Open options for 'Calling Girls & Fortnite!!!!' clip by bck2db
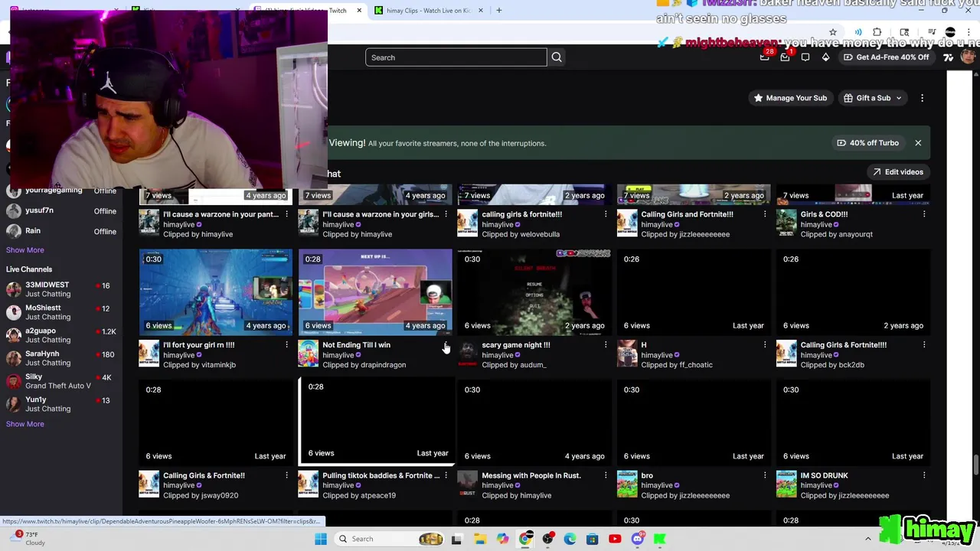The image size is (980, 551). point(923,345)
